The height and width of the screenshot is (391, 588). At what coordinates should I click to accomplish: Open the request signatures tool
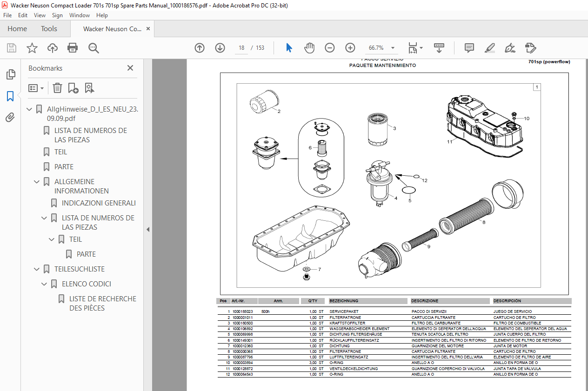pyautogui.click(x=530, y=48)
